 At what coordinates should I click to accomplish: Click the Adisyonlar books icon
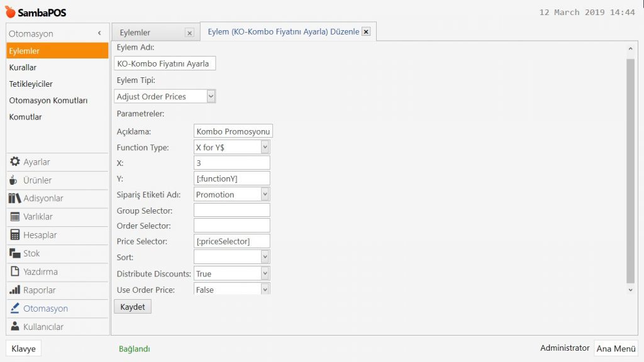(x=15, y=199)
